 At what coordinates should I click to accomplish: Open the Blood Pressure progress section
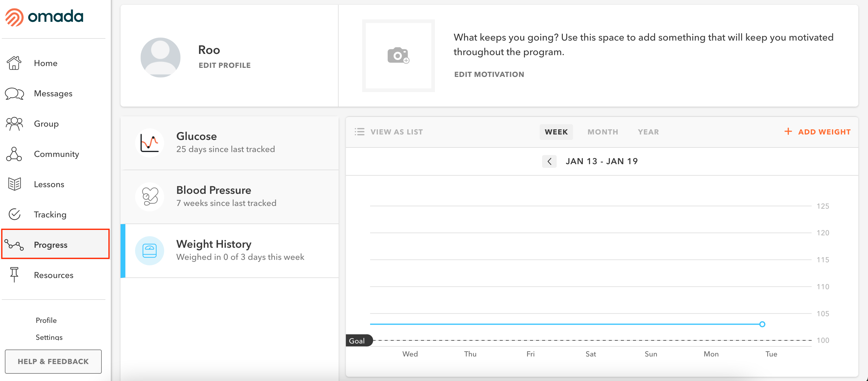230,197
